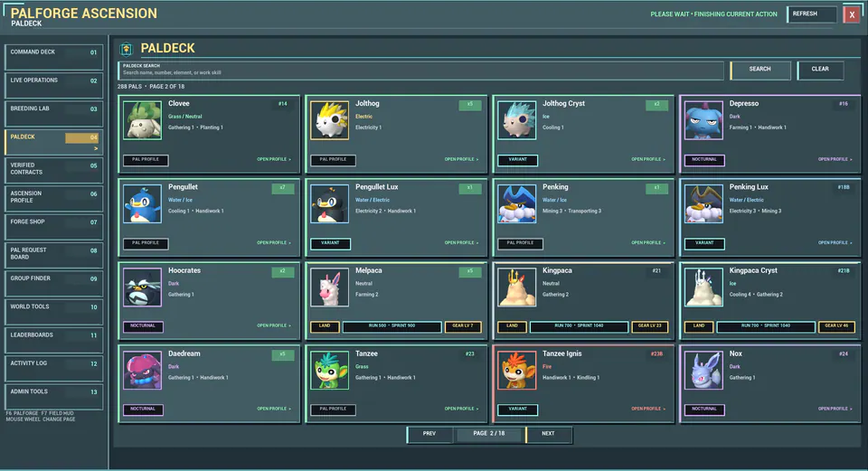The width and height of the screenshot is (868, 471).
Task: Open the Pal Request Board
Action: 53,255
